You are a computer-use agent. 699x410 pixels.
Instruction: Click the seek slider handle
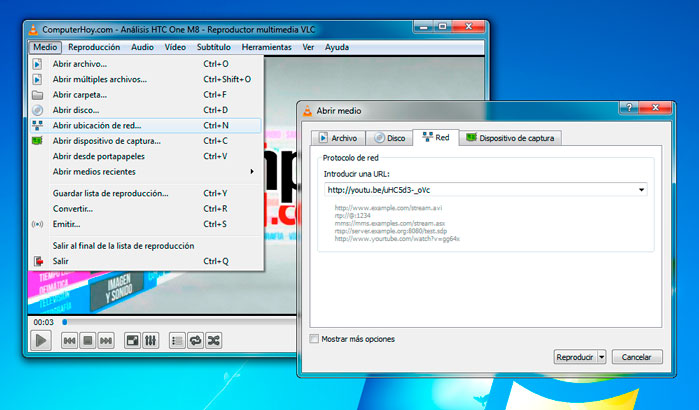(x=65, y=322)
